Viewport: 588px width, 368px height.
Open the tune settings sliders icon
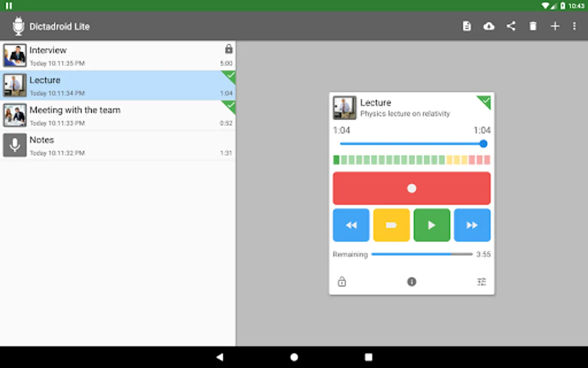(x=481, y=281)
